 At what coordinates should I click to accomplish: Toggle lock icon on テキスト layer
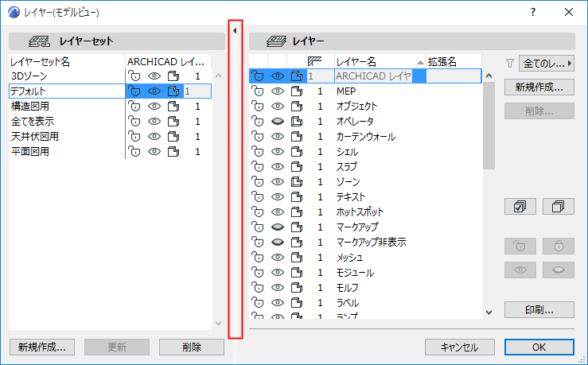(258, 196)
